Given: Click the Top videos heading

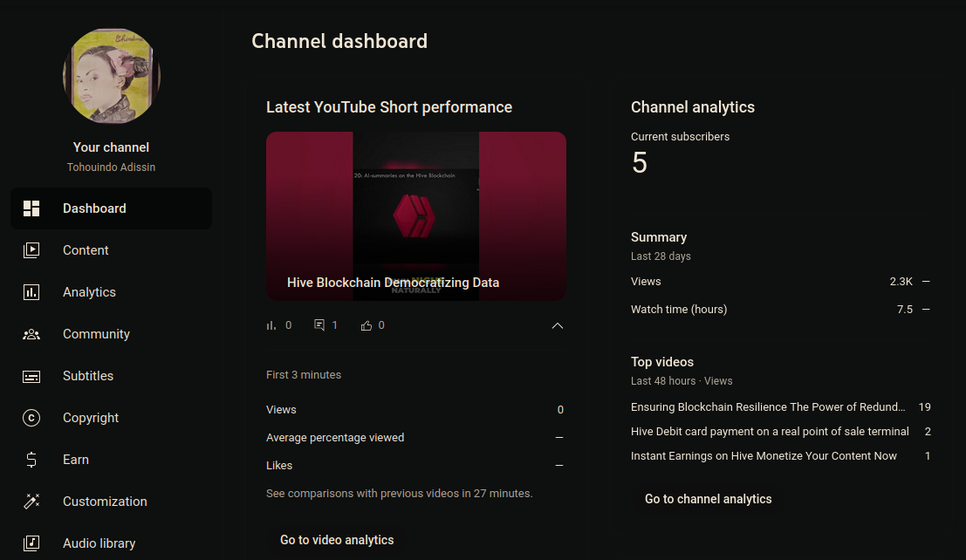Looking at the screenshot, I should 662,362.
